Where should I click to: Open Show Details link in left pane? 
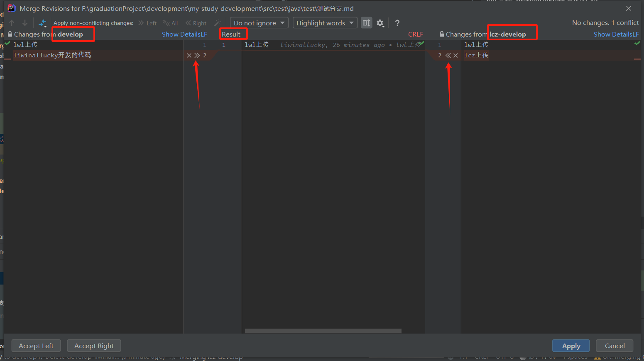[x=181, y=34]
